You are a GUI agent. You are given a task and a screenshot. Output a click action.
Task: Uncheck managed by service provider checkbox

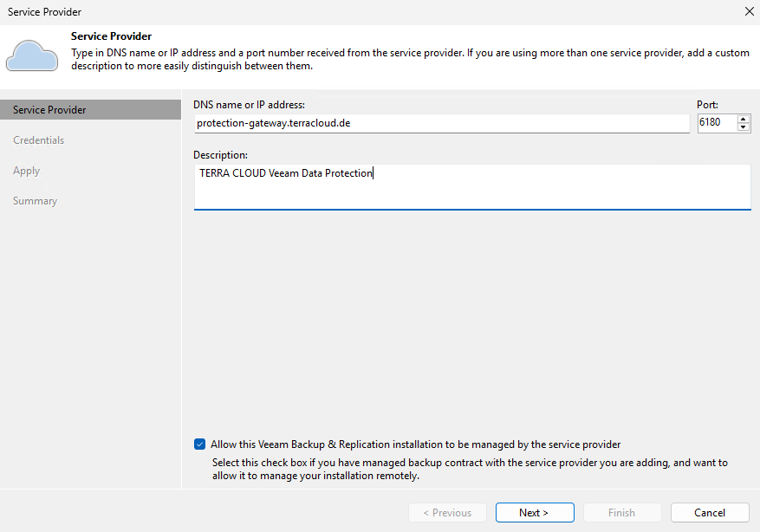[200, 444]
